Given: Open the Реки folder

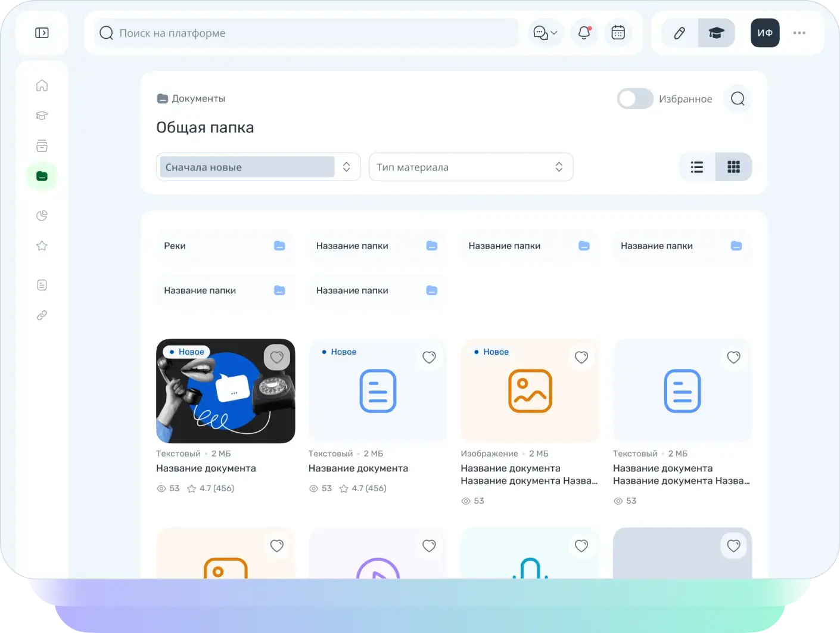Looking at the screenshot, I should pos(226,246).
